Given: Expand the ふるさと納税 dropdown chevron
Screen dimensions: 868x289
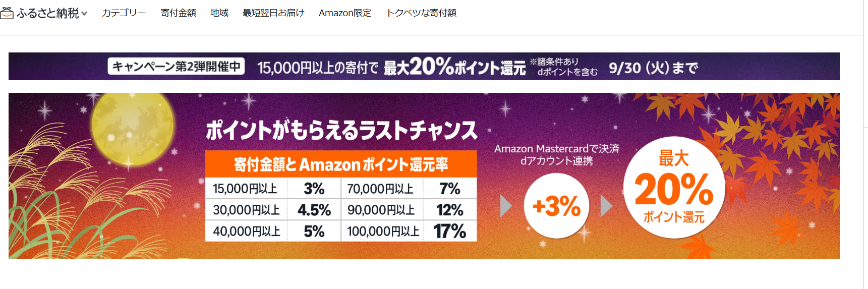Looking at the screenshot, I should [x=84, y=14].
